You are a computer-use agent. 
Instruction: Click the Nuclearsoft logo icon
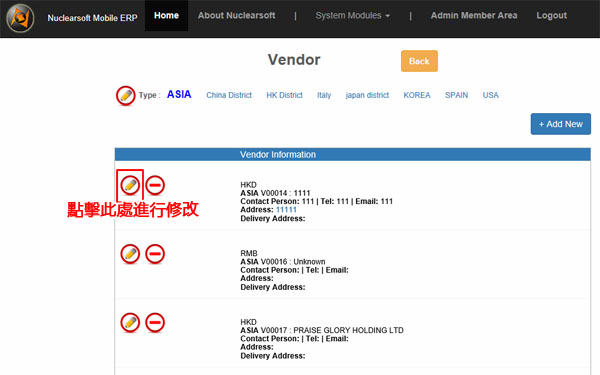20,18
